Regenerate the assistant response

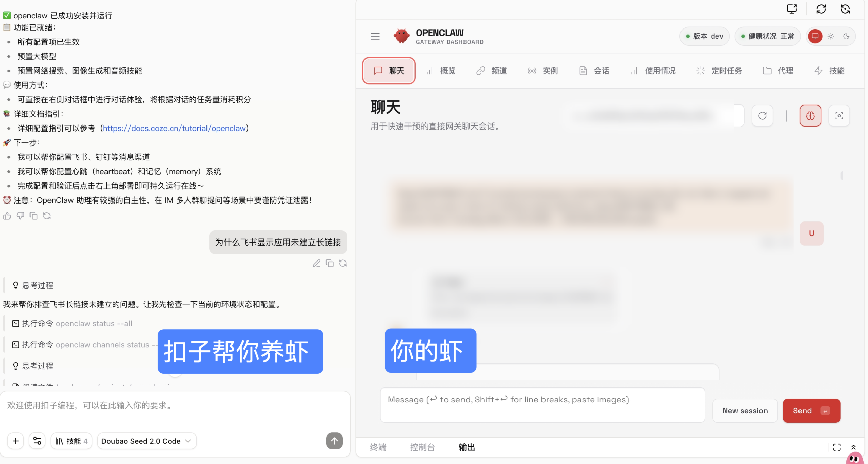[47, 216]
